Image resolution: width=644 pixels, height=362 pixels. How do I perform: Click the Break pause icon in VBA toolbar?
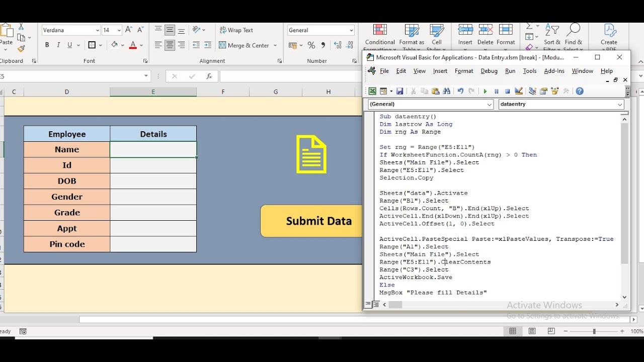pos(496,91)
